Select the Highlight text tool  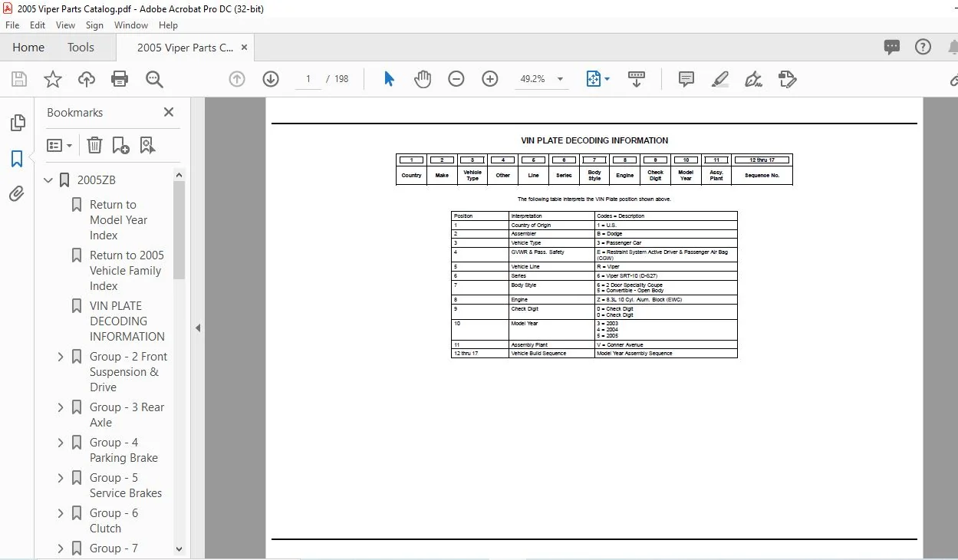pyautogui.click(x=719, y=79)
